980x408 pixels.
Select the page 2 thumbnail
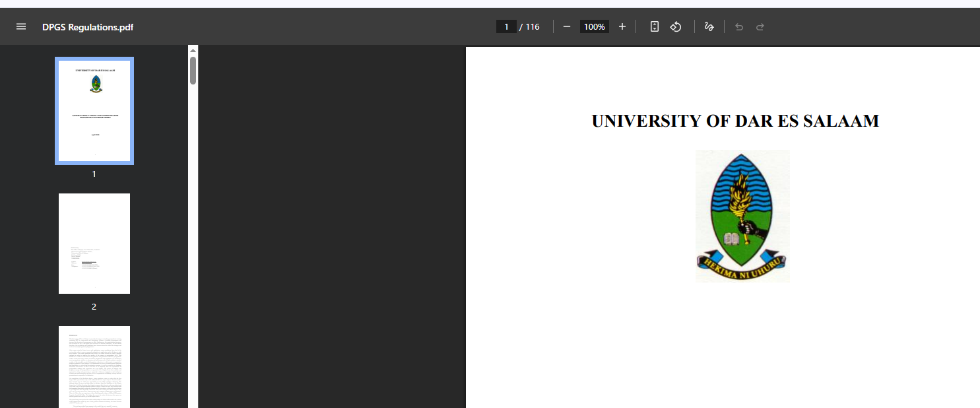pyautogui.click(x=94, y=243)
